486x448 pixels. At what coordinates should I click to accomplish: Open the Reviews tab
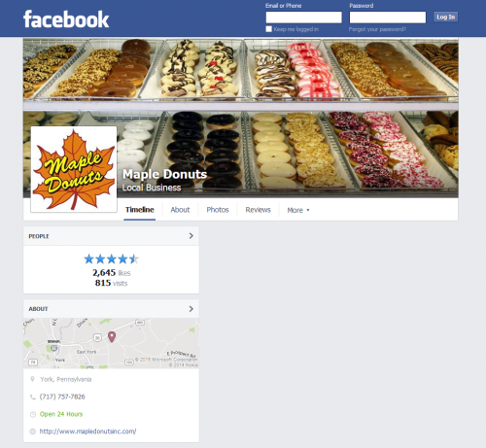[x=258, y=210]
